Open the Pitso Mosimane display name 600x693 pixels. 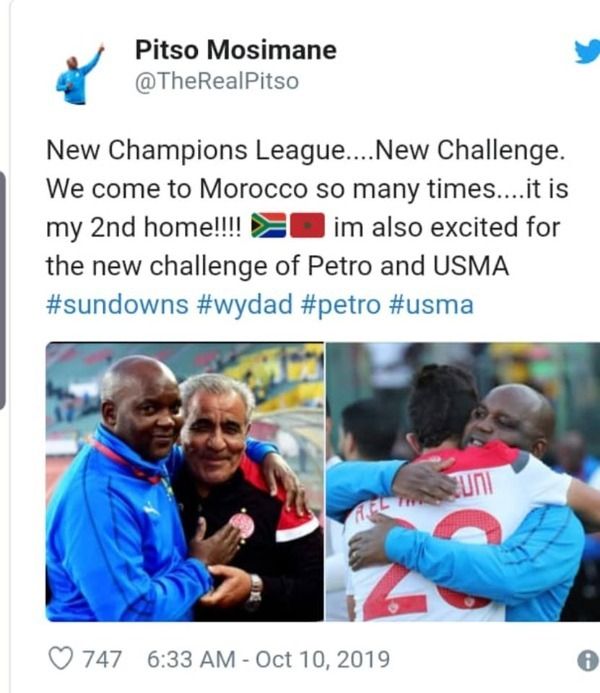[x=235, y=50]
